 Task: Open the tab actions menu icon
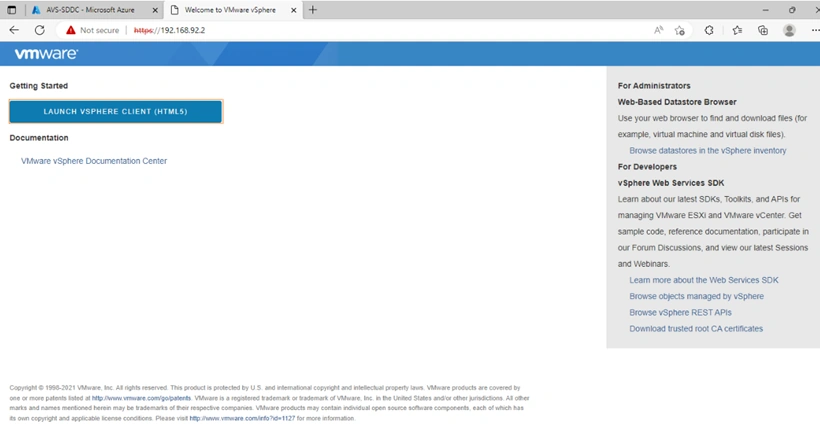pos(12,10)
